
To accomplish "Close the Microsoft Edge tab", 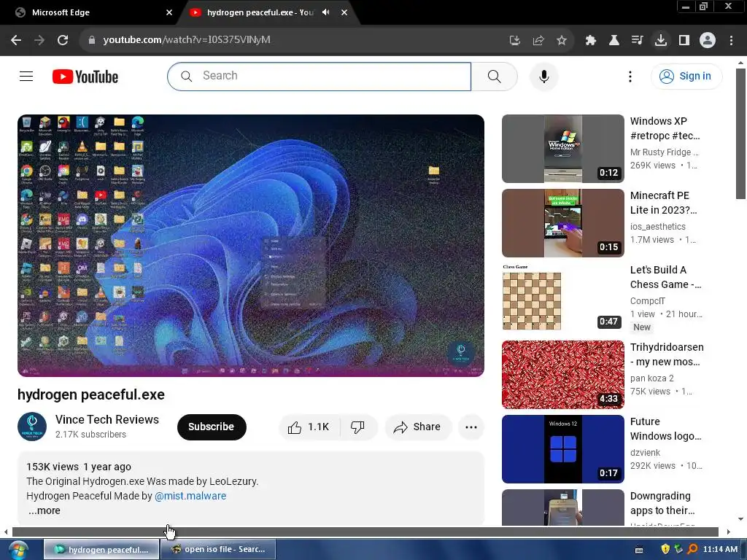I will (169, 12).
